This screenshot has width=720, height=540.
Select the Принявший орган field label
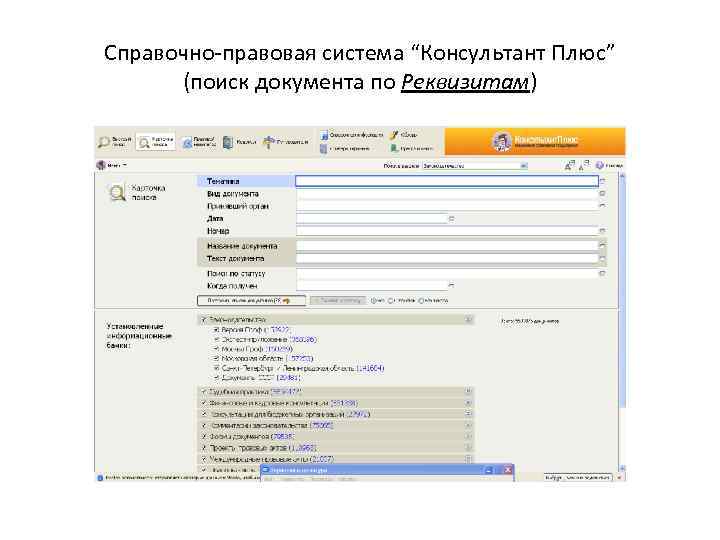point(237,206)
